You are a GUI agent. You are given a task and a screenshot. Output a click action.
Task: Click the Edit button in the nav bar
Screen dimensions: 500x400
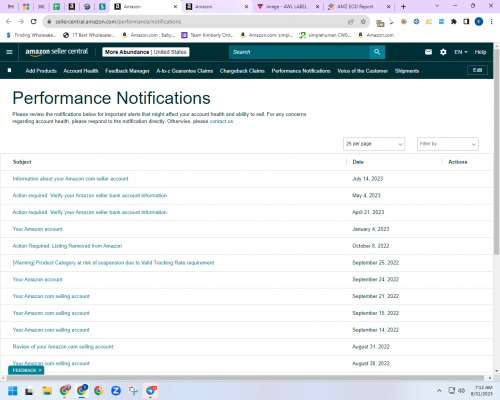[x=477, y=70]
